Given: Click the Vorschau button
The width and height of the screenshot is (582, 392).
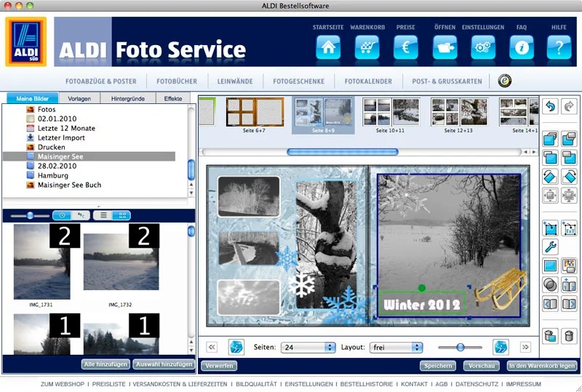Looking at the screenshot, I should 482,366.
